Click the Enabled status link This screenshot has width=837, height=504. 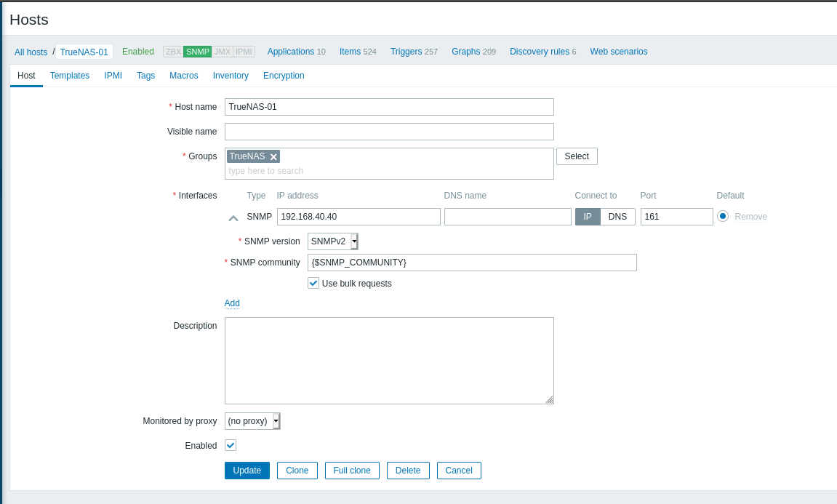coord(137,52)
